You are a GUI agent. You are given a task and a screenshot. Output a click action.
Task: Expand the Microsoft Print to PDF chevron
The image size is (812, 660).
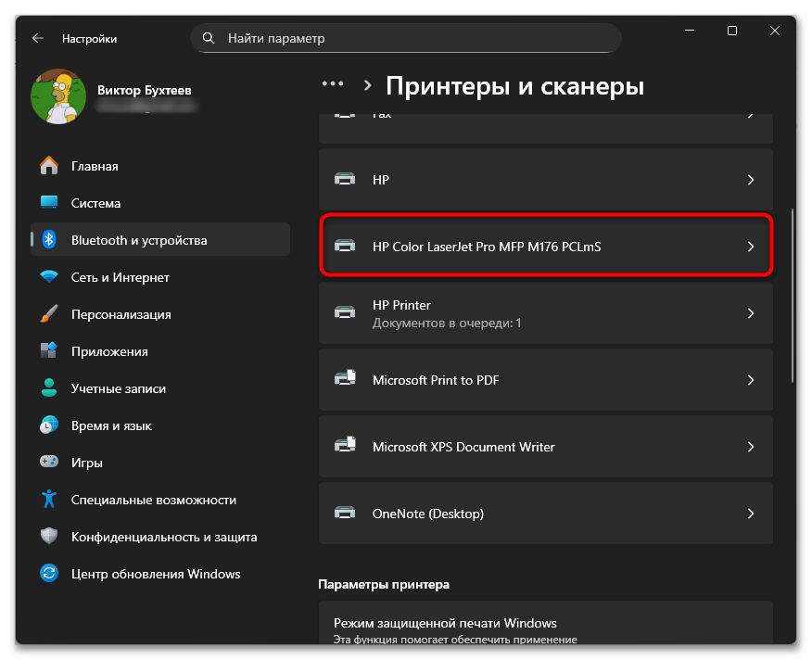pos(751,380)
